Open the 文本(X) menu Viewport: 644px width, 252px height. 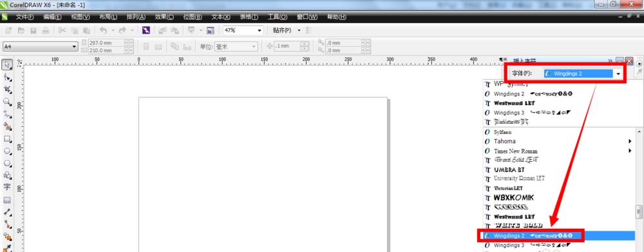click(x=221, y=17)
